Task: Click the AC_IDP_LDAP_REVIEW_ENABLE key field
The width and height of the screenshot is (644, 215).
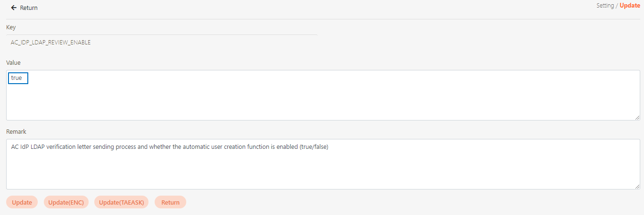Action: 51,43
